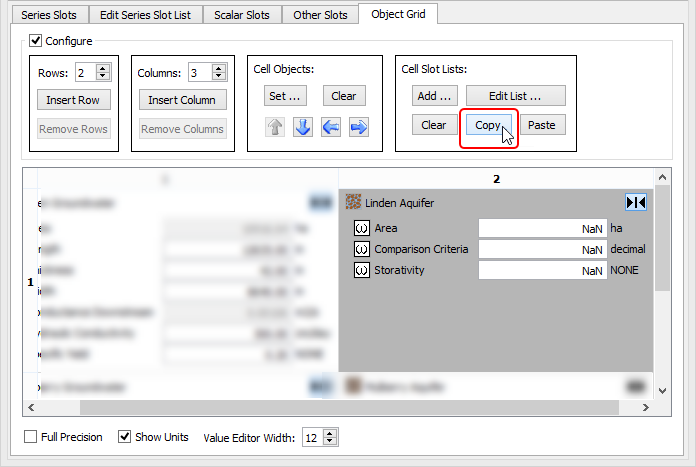Click the horizontal scrollbar of the grid
Viewport: 696px width, 467px height.
click(x=340, y=407)
